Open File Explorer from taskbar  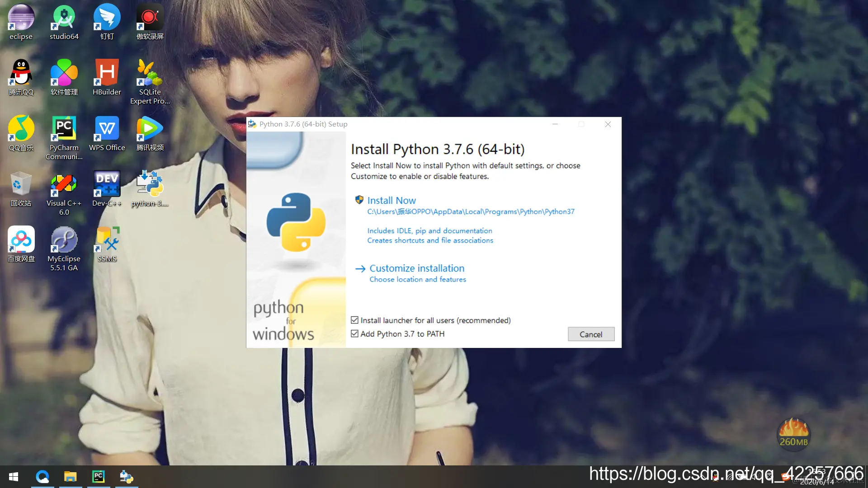pyautogui.click(x=70, y=477)
